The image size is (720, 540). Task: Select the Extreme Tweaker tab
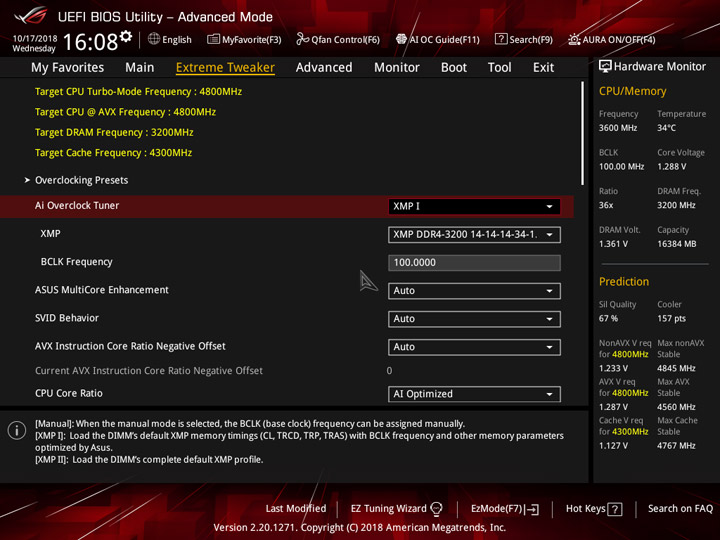(x=225, y=68)
